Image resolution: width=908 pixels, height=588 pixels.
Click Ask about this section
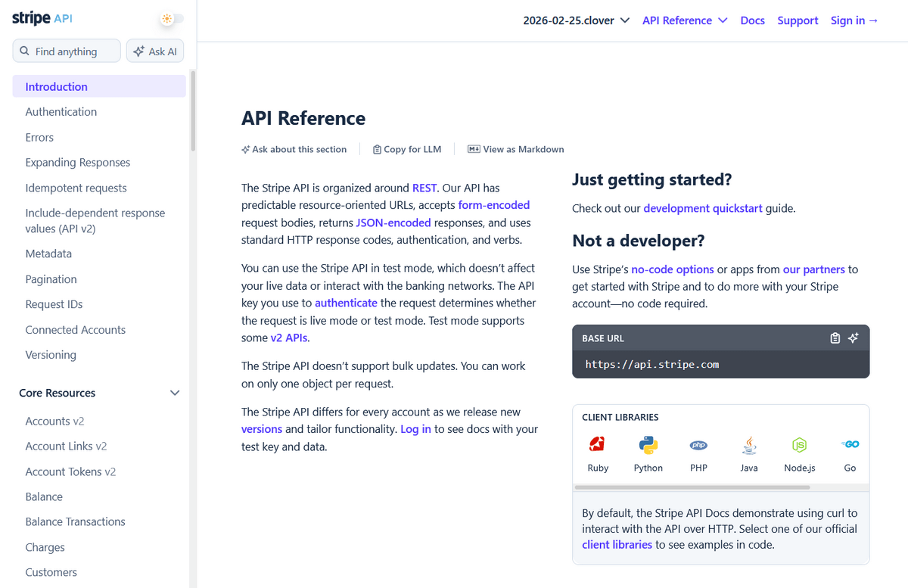[x=294, y=149]
